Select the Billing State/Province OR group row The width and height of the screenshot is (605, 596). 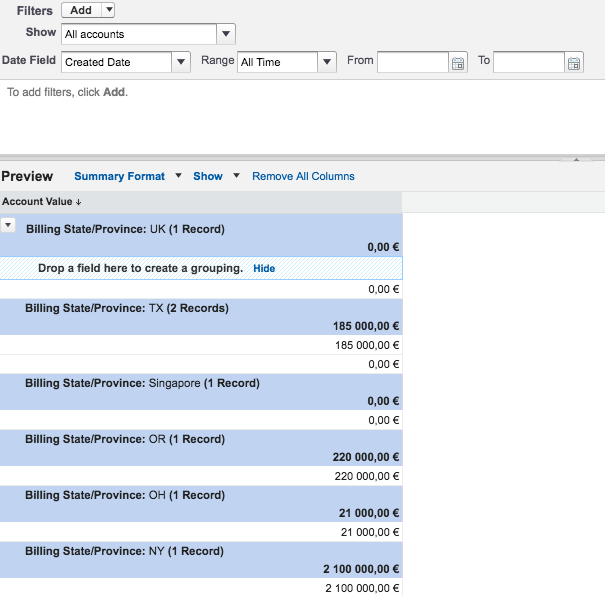pyautogui.click(x=125, y=439)
